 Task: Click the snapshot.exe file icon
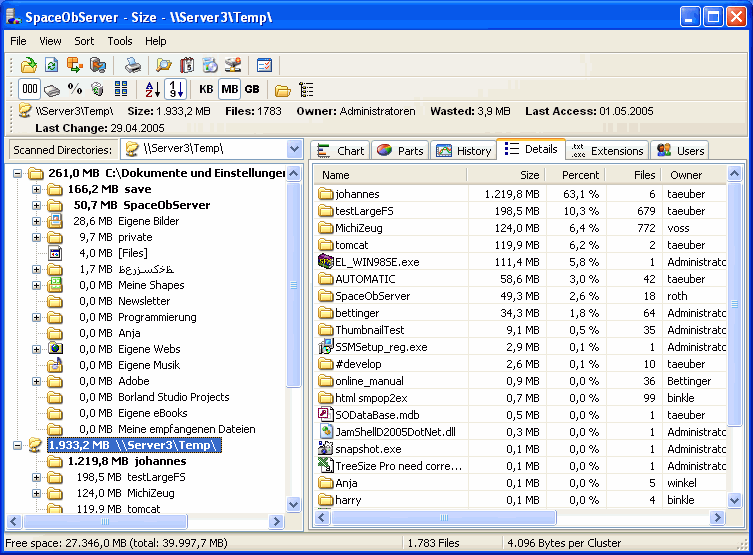click(x=326, y=448)
